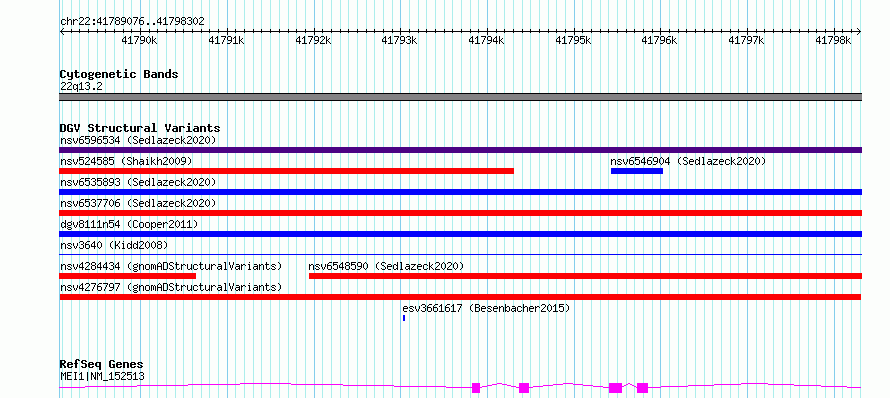Click the 41798k ruler tick label

point(833,40)
